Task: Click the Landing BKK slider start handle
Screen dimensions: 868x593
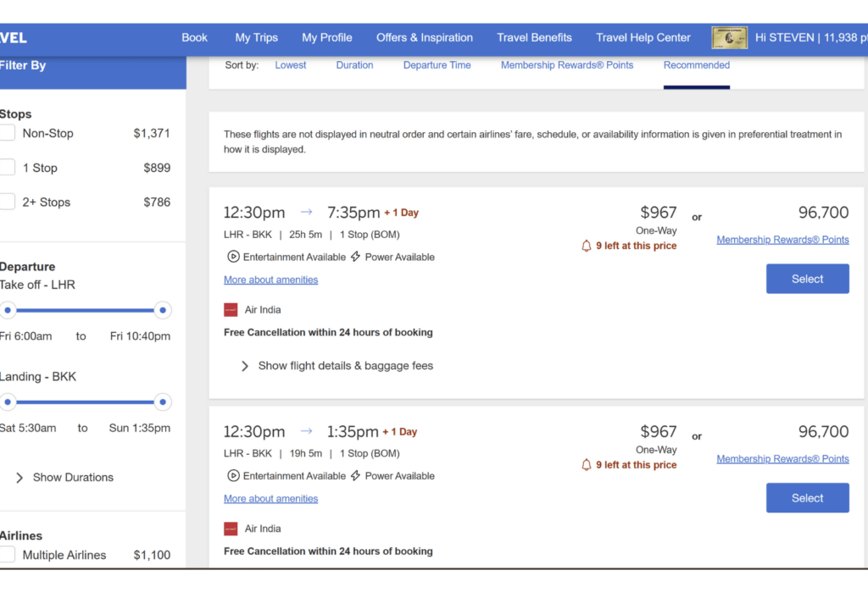Action: 8,402
